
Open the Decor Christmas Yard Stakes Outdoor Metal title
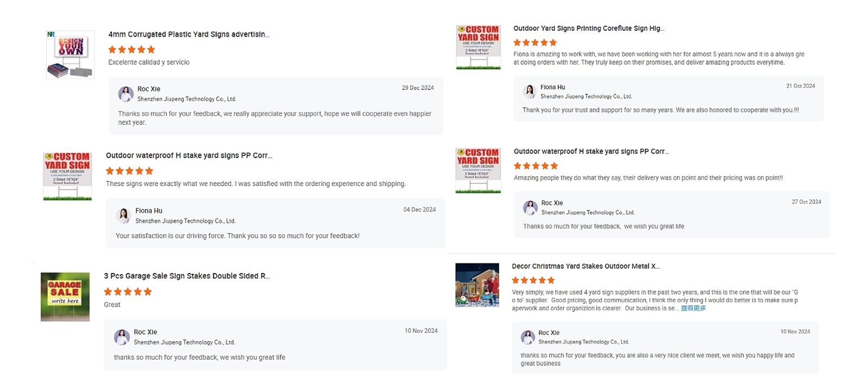tap(585, 266)
